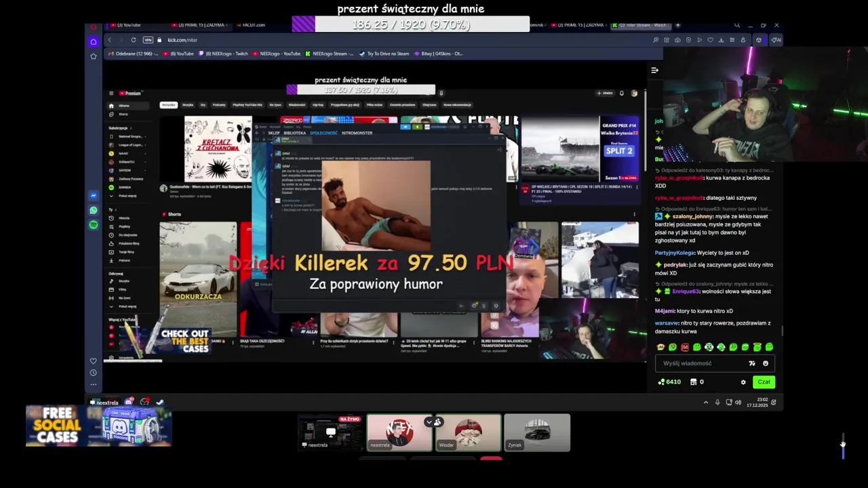868x488 pixels.
Task: Click 'prezent świąteczny dla mnie' goal progress bar
Action: pos(411,25)
